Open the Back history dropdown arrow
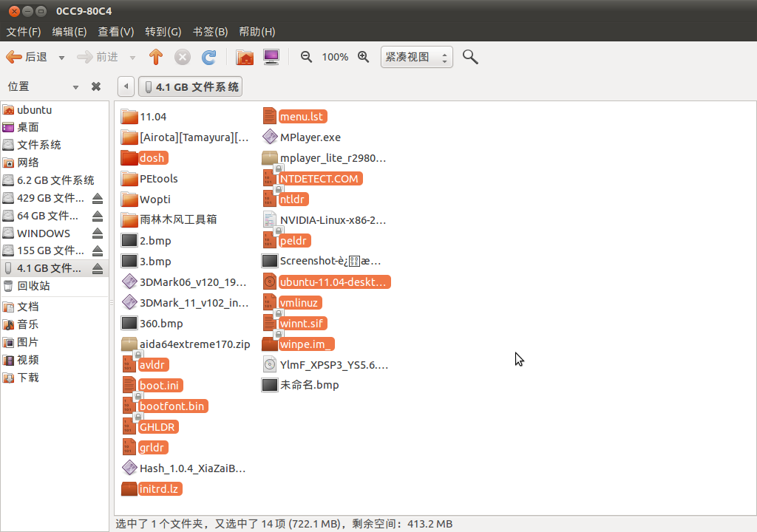 [61, 58]
